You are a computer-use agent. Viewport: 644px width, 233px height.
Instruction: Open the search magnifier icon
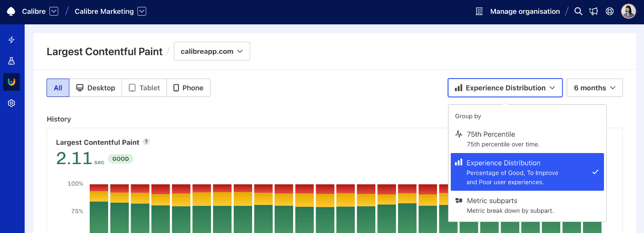point(578,11)
